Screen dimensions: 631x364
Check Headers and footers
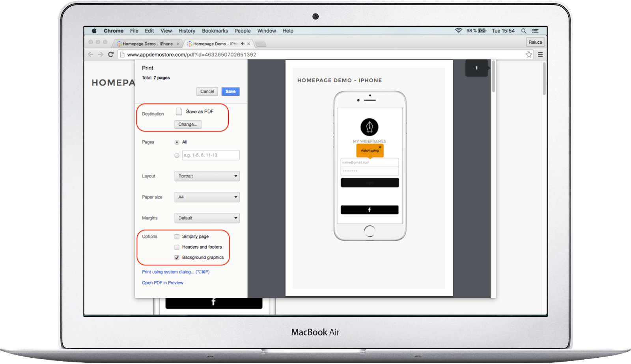(x=177, y=247)
